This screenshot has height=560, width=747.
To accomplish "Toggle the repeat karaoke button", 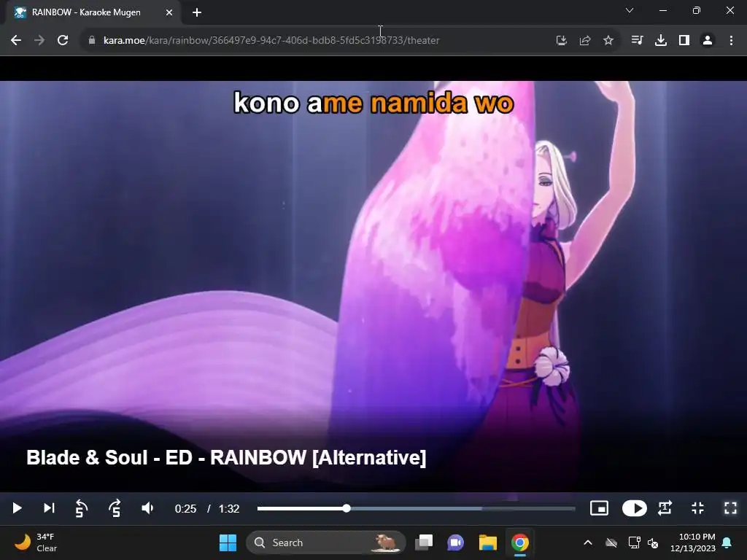I will 665,508.
